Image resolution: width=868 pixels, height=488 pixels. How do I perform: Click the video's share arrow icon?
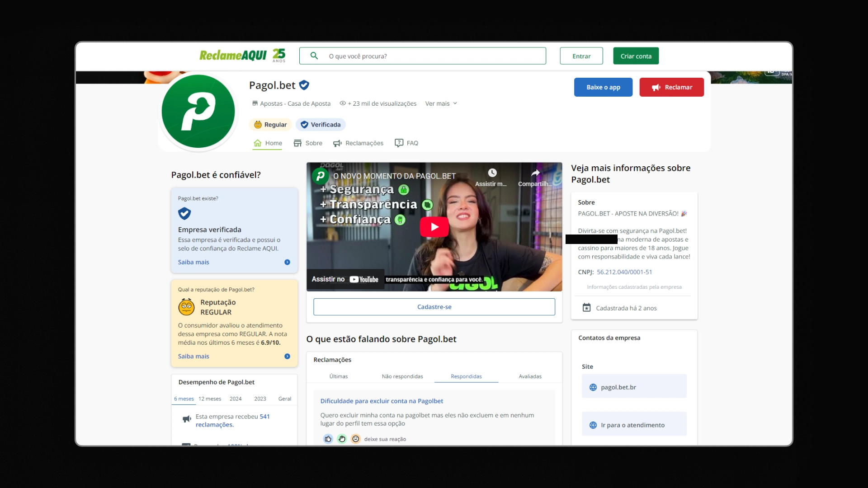pos(535,173)
